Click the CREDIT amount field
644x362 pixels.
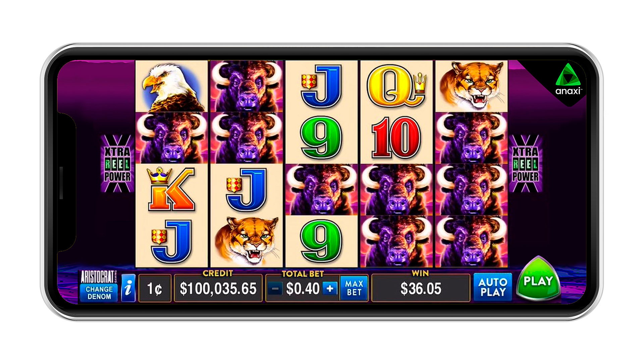pyautogui.click(x=218, y=288)
